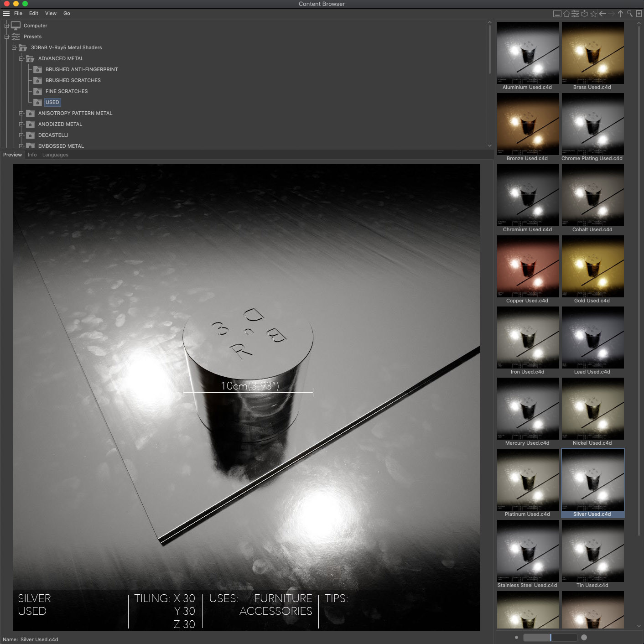644x644 pixels.
Task: Collapse the Presets tree node
Action: point(7,36)
